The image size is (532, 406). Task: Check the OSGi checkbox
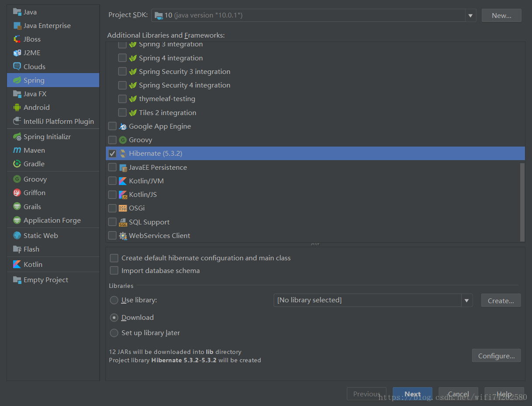coord(112,208)
